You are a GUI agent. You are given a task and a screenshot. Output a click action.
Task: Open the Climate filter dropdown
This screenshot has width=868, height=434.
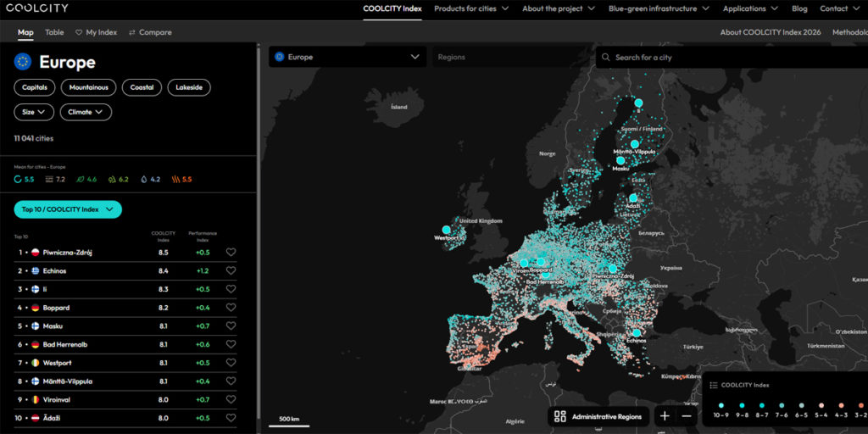(x=86, y=112)
